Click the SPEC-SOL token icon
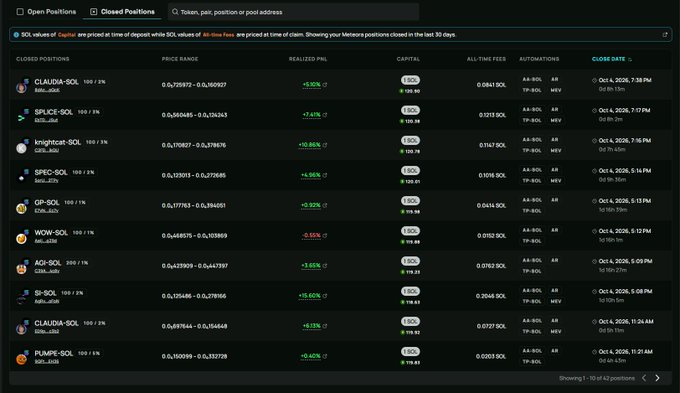The image size is (680, 393). 22,177
